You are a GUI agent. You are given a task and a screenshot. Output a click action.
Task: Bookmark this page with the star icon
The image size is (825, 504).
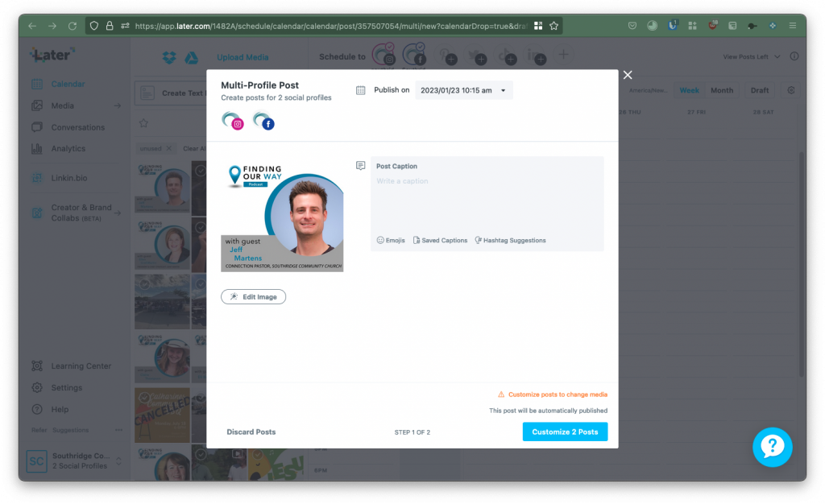pos(553,26)
